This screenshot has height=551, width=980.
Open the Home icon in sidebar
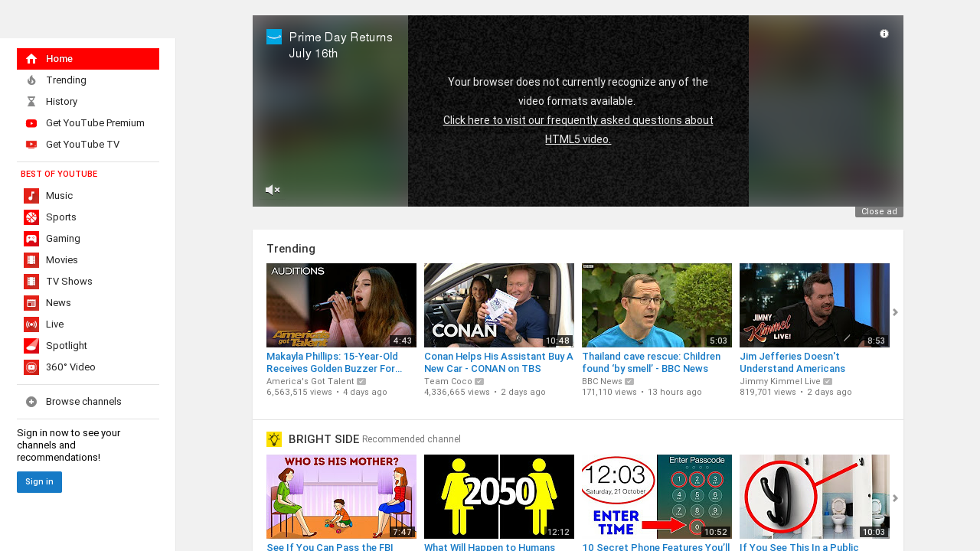(x=31, y=59)
